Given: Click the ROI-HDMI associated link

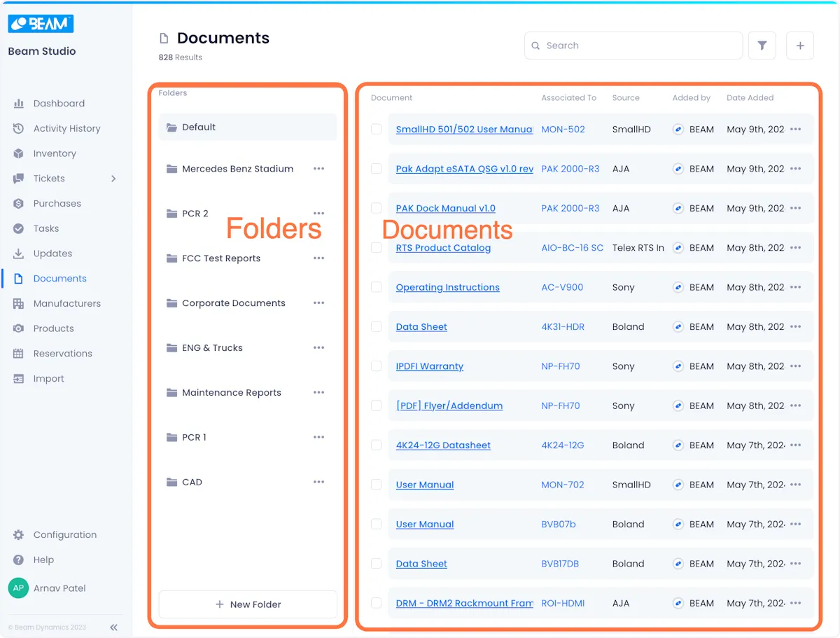Looking at the screenshot, I should click(563, 603).
